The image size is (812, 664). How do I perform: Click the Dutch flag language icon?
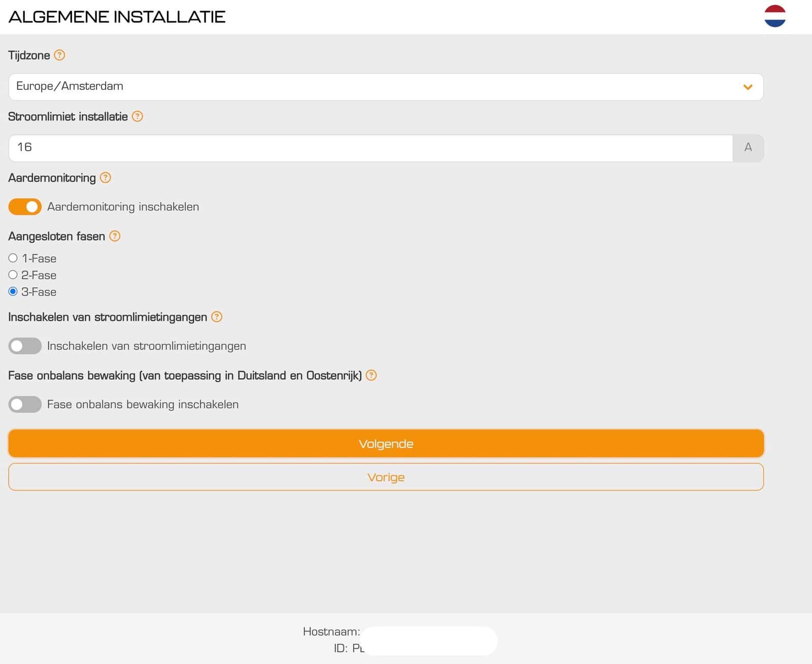click(774, 16)
